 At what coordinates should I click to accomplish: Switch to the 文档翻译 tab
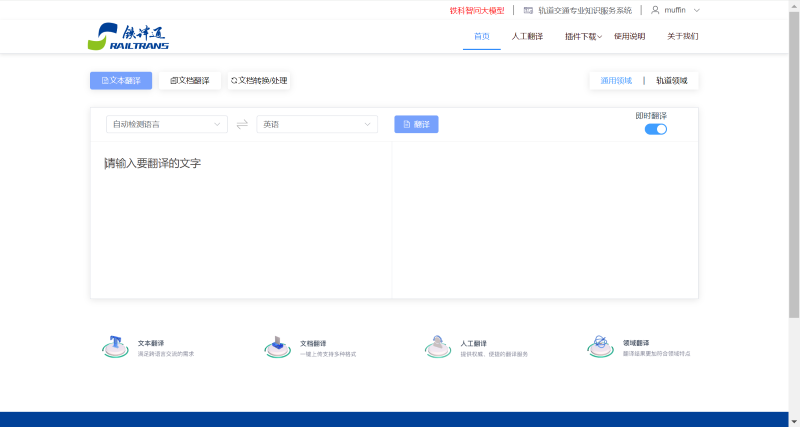point(190,80)
